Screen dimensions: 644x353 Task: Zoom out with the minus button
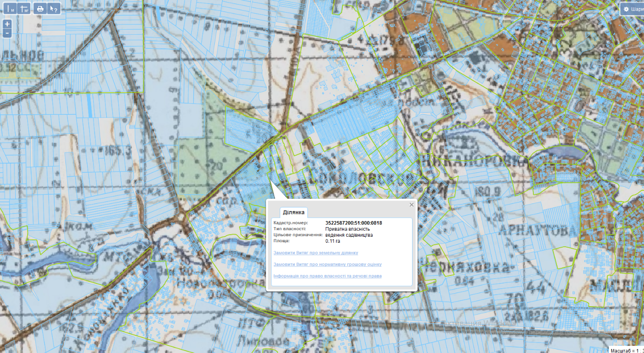tap(7, 33)
